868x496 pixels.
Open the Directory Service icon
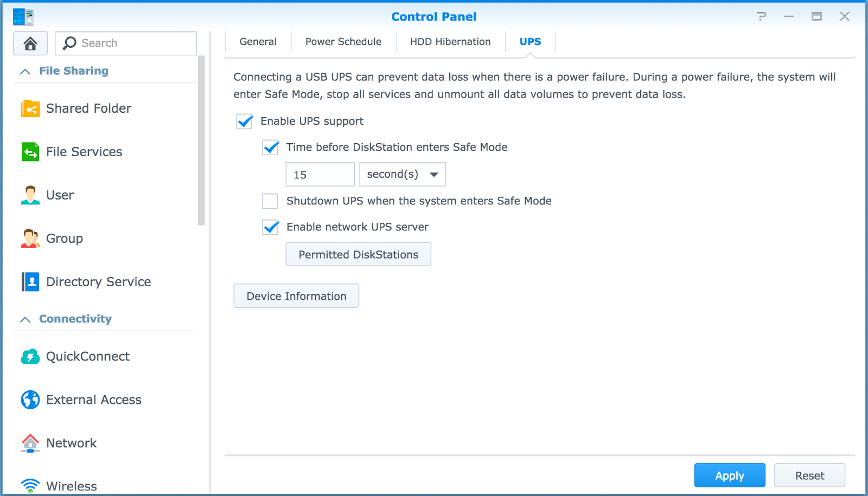30,282
